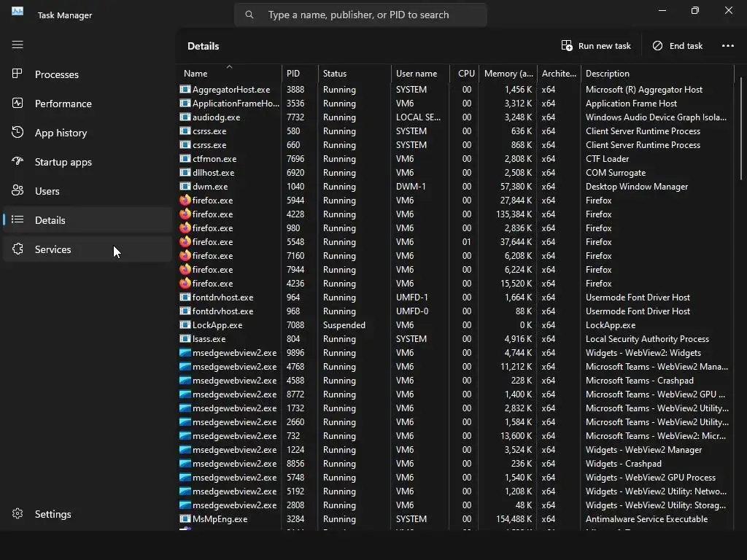The height and width of the screenshot is (560, 747).
Task: Select the dllhost.exe process
Action: [455, 172]
